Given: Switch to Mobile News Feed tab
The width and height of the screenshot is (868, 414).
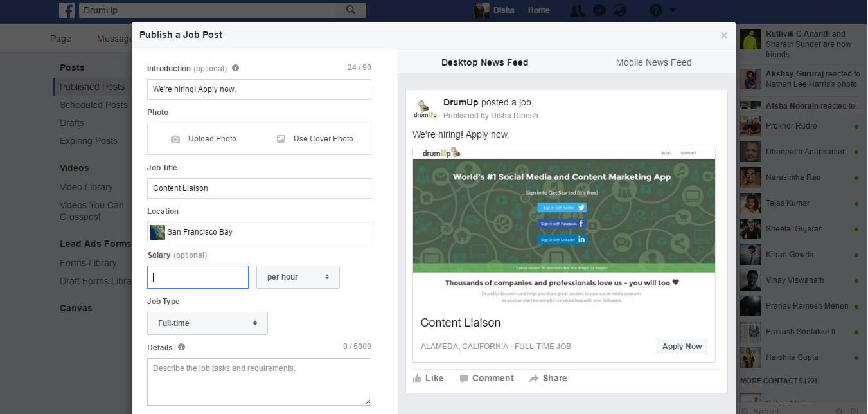Looking at the screenshot, I should 653,62.
